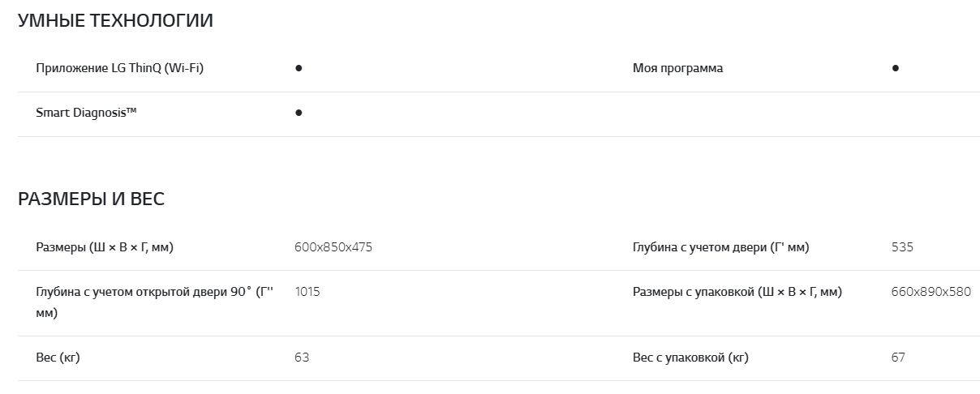
Task: Select the 535 depth value
Action: tap(902, 247)
